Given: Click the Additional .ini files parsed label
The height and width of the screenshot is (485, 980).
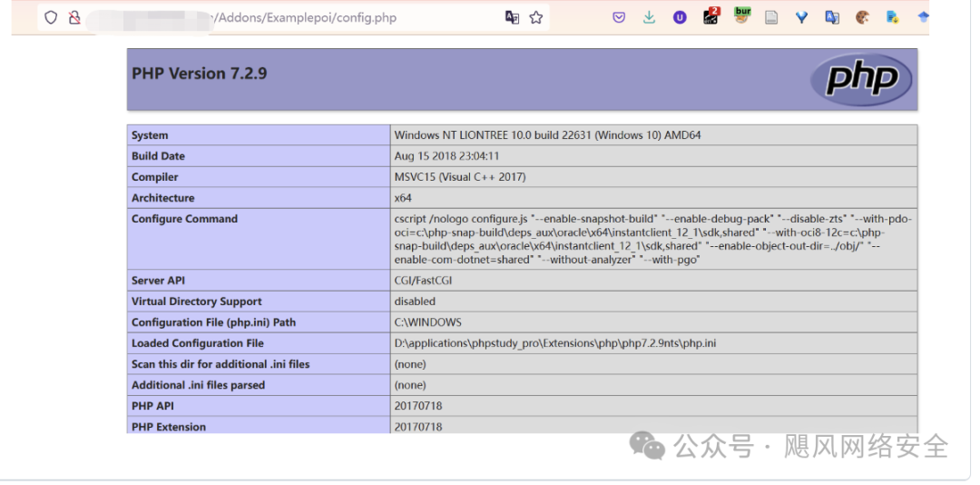Looking at the screenshot, I should tap(198, 385).
